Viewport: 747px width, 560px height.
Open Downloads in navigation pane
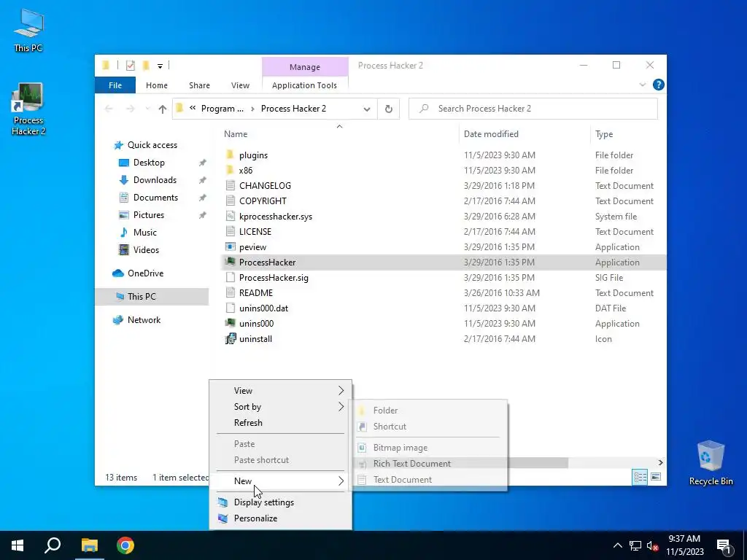[155, 180]
